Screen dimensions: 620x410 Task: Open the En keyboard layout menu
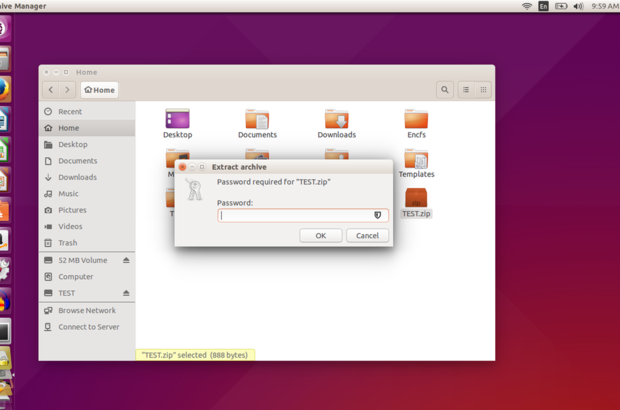544,6
